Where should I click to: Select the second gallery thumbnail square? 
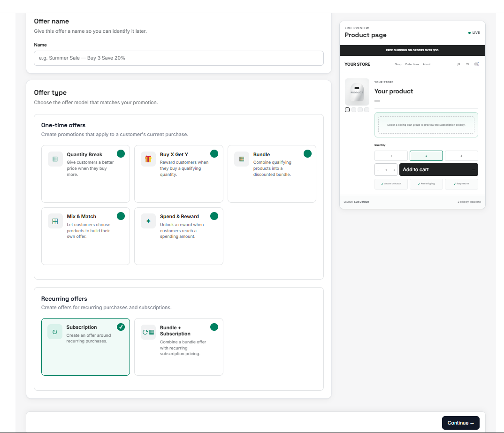point(353,110)
